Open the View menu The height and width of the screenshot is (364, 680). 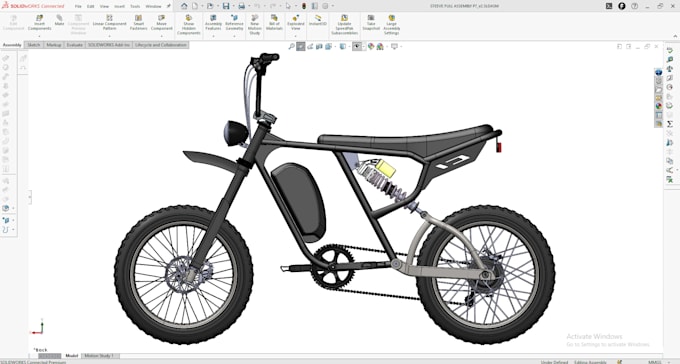point(105,7)
